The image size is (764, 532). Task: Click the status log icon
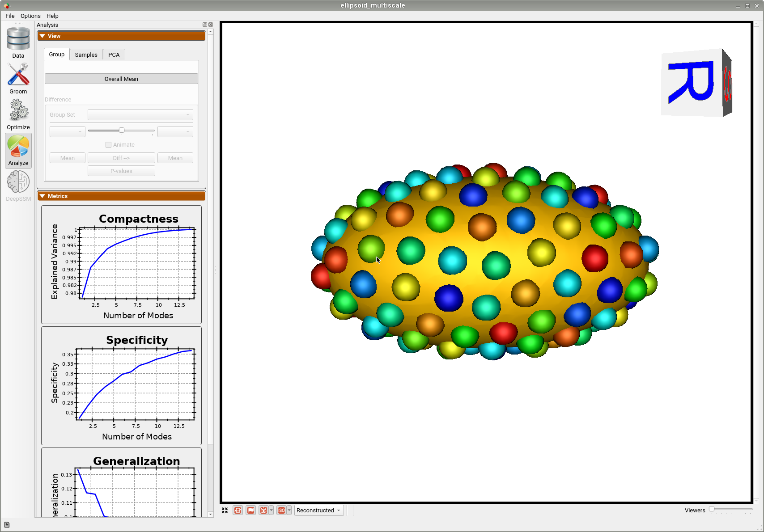point(7,525)
